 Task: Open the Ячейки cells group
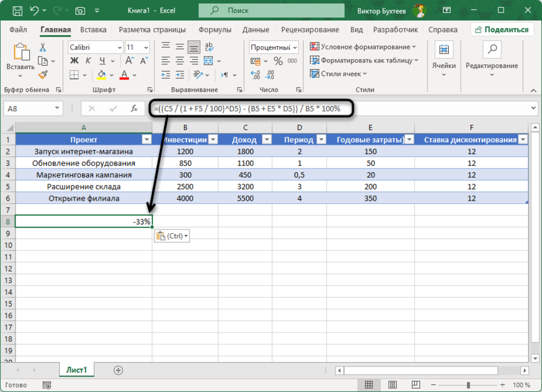pyautogui.click(x=444, y=57)
